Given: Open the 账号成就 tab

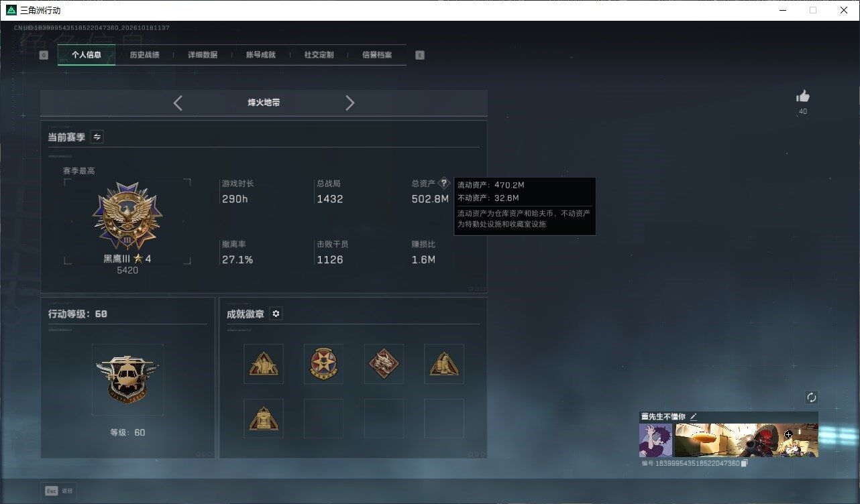Looking at the screenshot, I should tap(261, 55).
